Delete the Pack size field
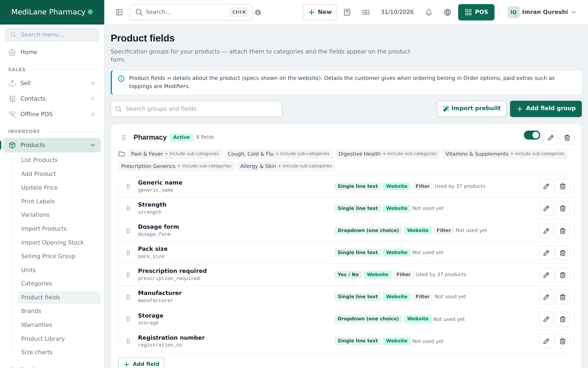 tap(563, 253)
